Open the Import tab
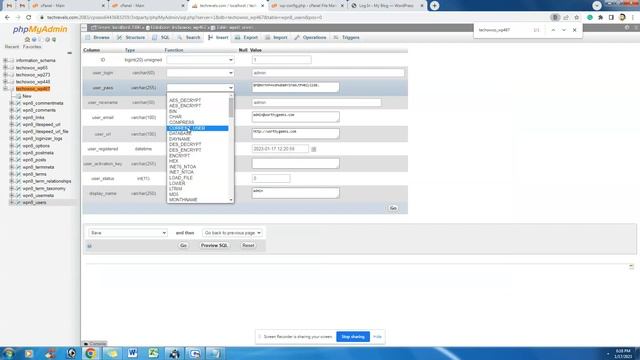 click(x=276, y=38)
